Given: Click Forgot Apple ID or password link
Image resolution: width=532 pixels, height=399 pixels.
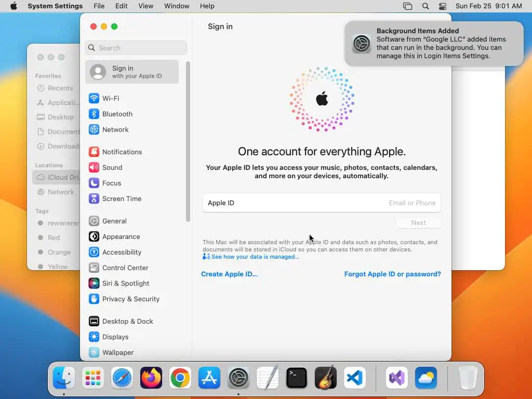Looking at the screenshot, I should click(393, 274).
